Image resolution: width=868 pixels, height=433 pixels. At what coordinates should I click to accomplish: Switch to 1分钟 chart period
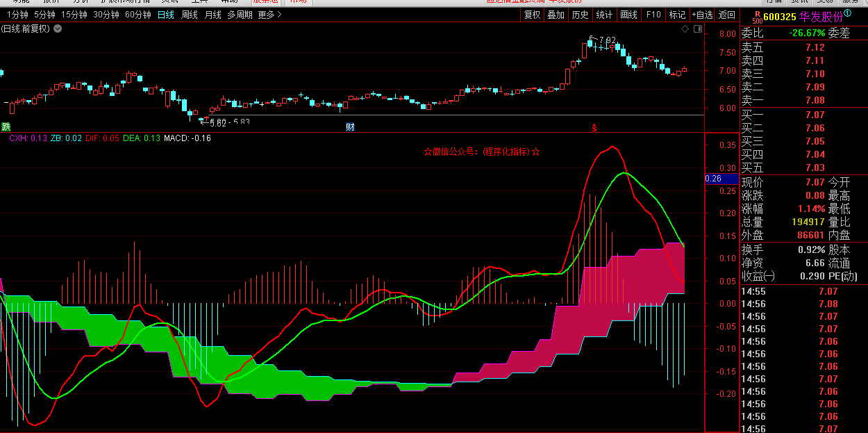tap(17, 15)
